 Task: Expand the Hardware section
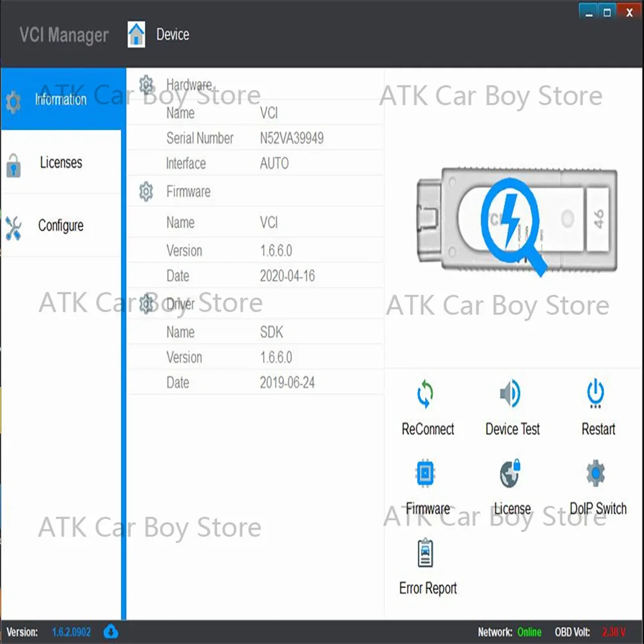(x=146, y=82)
